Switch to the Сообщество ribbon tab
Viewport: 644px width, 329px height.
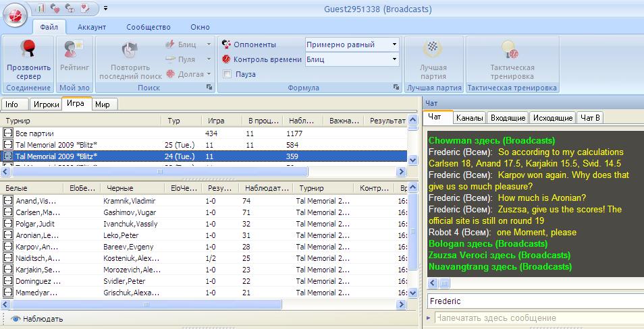[147, 28]
